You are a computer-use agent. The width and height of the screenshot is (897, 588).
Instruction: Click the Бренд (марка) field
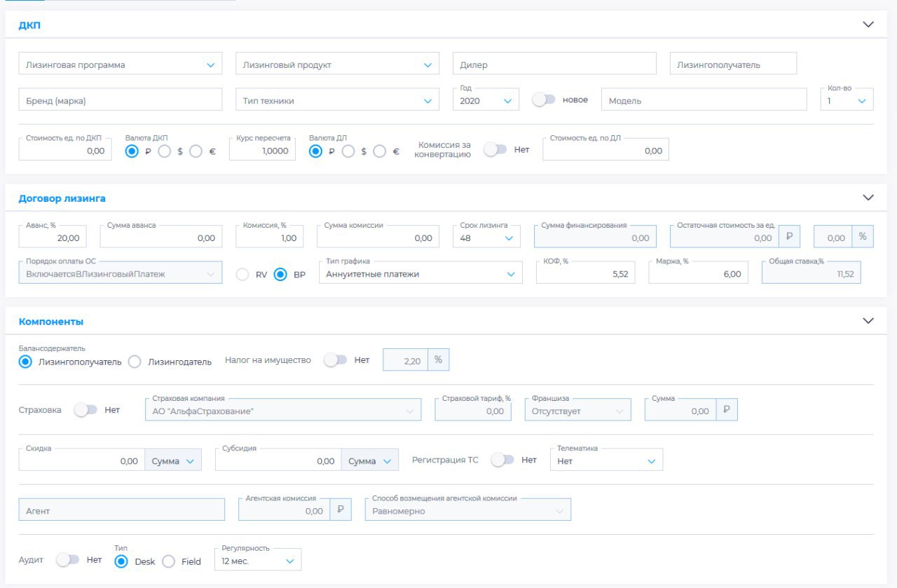tap(121, 101)
